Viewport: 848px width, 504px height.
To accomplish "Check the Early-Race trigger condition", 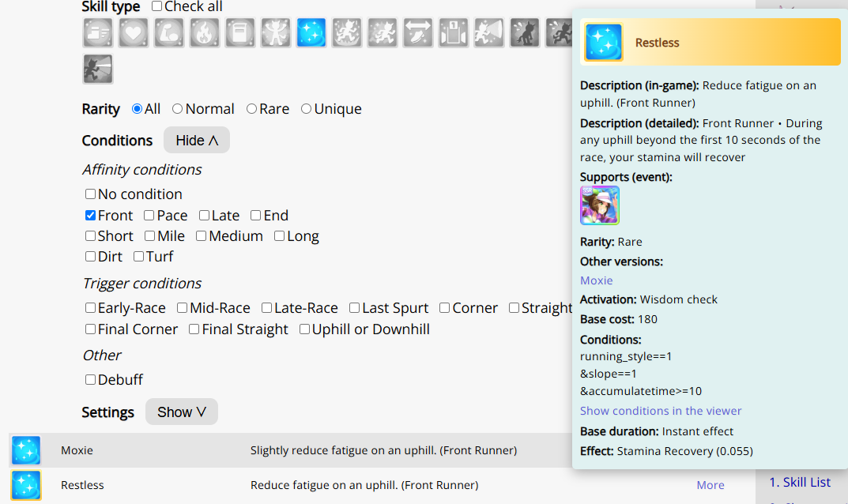I will tap(90, 308).
